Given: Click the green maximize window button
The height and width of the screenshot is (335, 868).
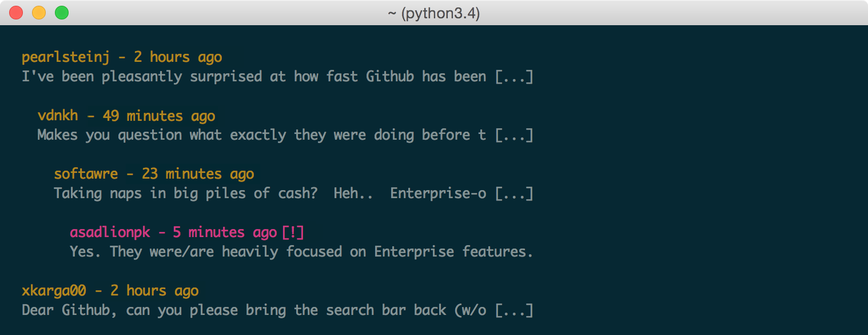Looking at the screenshot, I should (61, 13).
